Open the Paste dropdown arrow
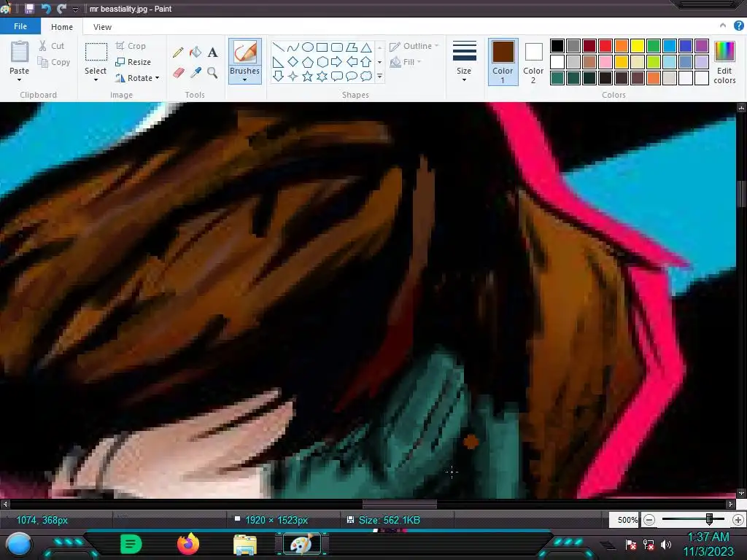 click(19, 80)
